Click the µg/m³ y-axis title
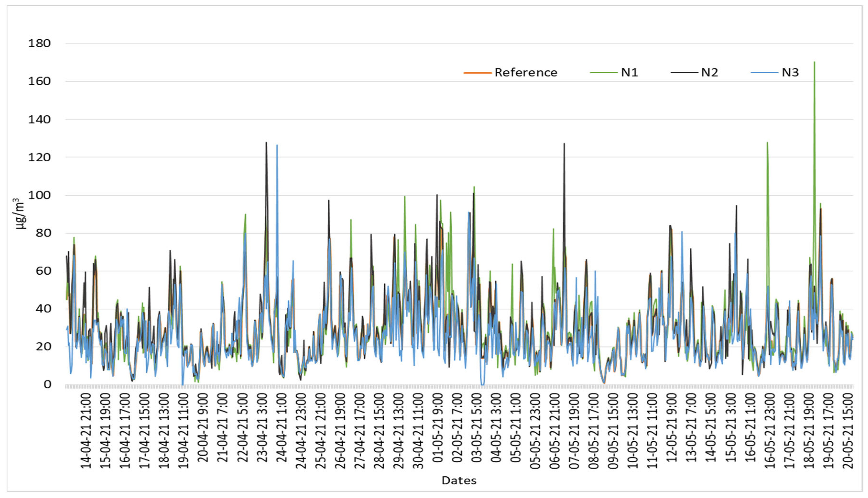The width and height of the screenshot is (868, 498). [x=21, y=214]
